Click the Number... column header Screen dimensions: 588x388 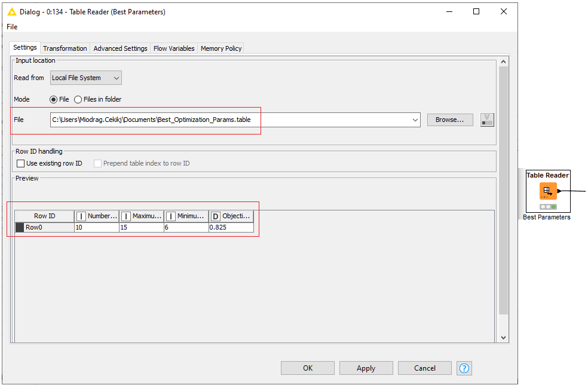97,216
